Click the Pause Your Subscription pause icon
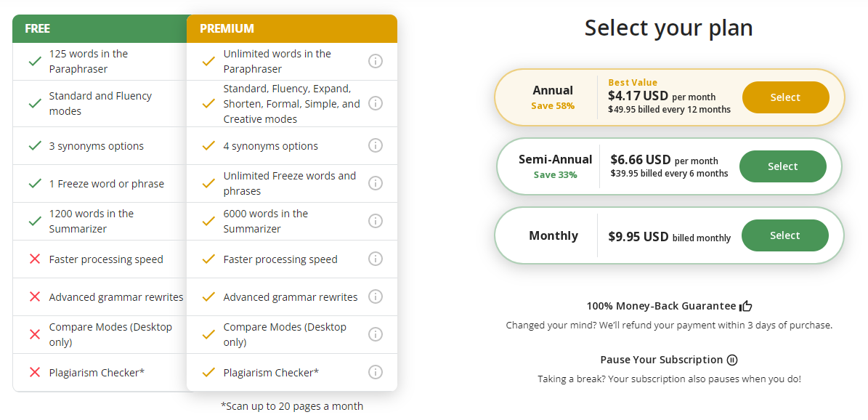This screenshot has height=420, width=868. tap(732, 360)
